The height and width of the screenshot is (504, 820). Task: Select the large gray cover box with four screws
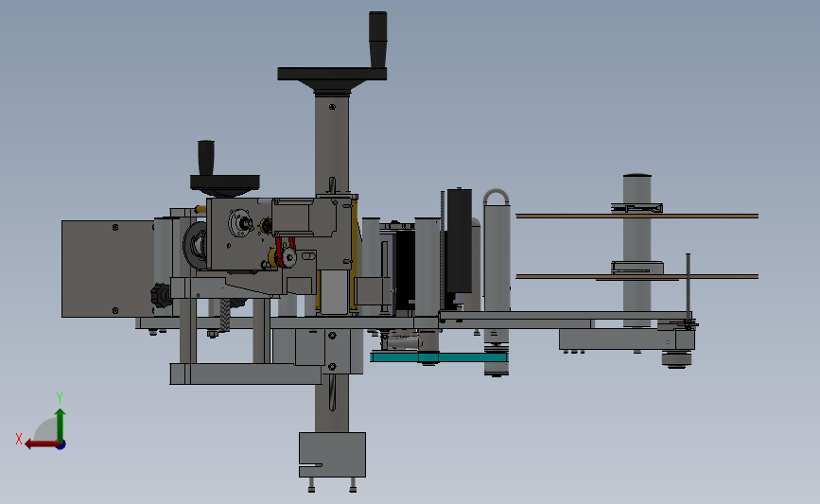coord(108,269)
